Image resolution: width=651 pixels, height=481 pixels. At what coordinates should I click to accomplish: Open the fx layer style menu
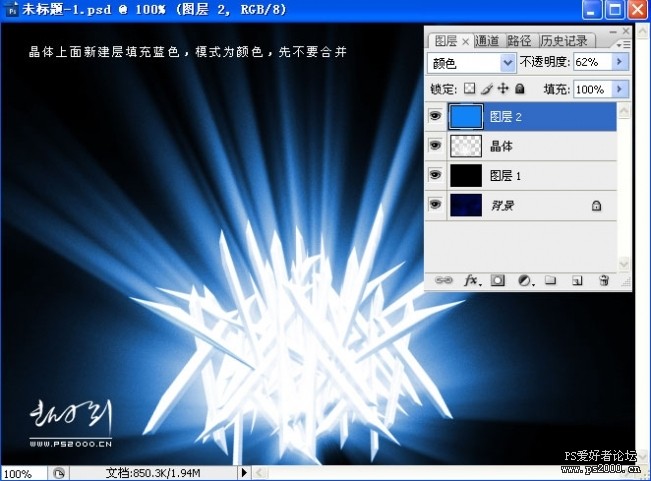click(472, 281)
